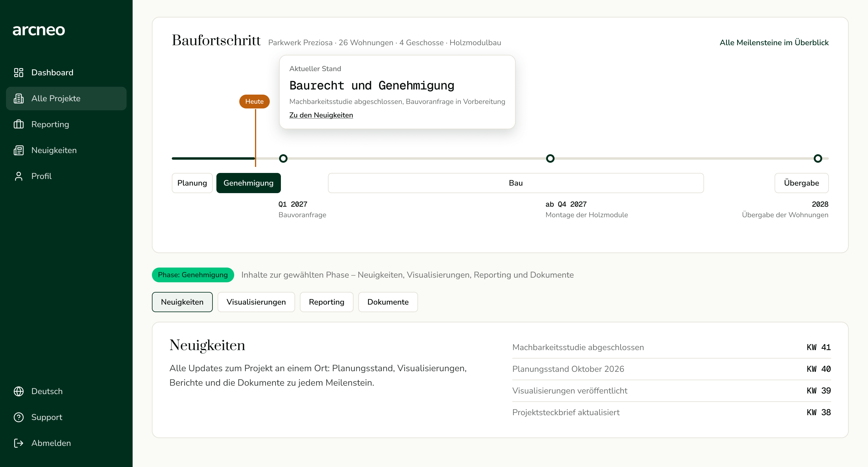Switch to the Visualisierungen tab
868x467 pixels.
click(x=256, y=302)
